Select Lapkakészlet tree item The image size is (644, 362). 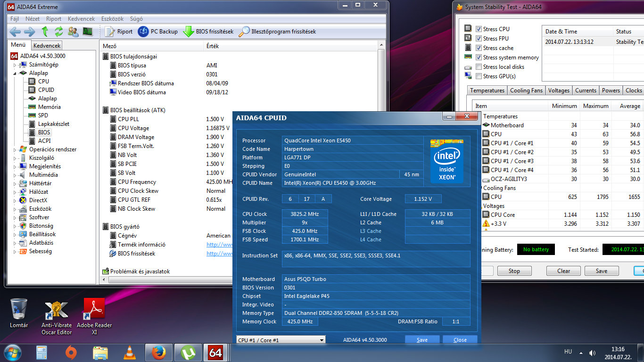pos(53,124)
